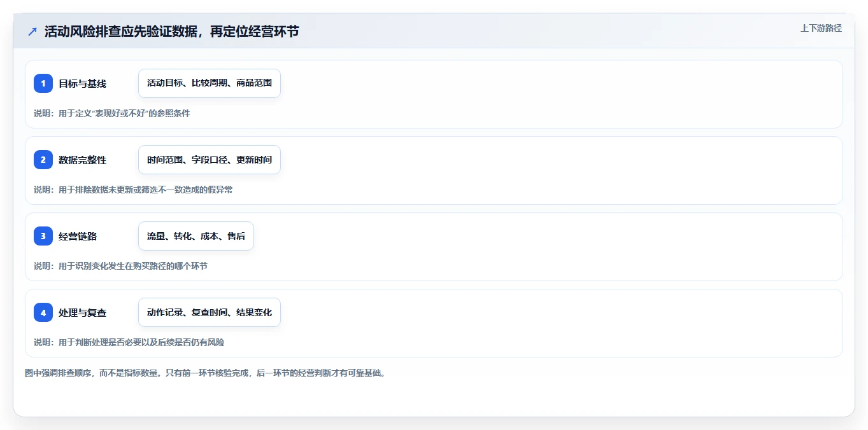The height and width of the screenshot is (430, 868).
Task: Click the note about 假异常 data exclusion
Action: 133,190
